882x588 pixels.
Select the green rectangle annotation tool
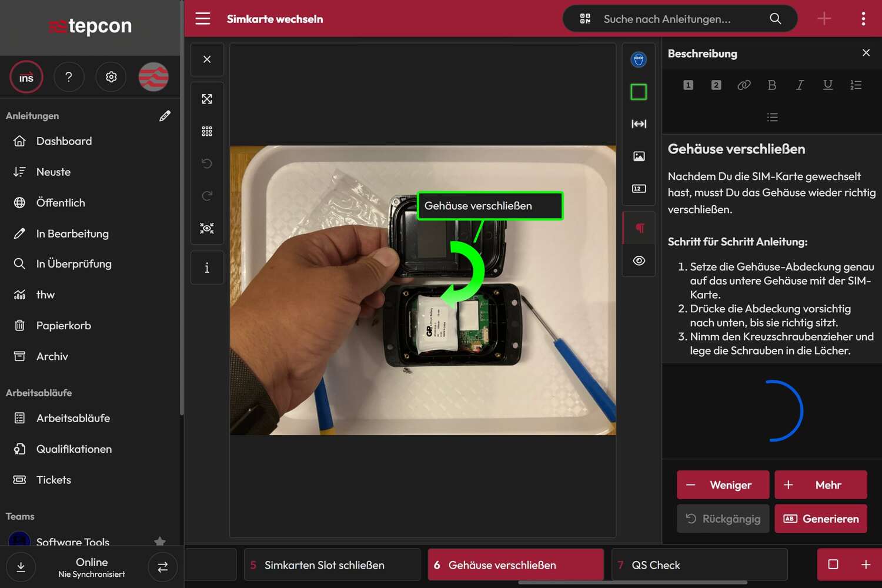[639, 91]
